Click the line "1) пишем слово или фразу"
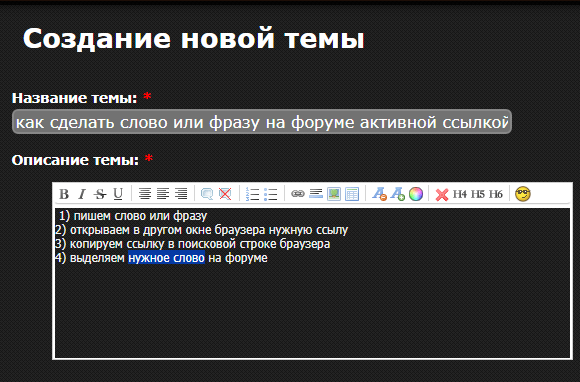 [x=133, y=216]
